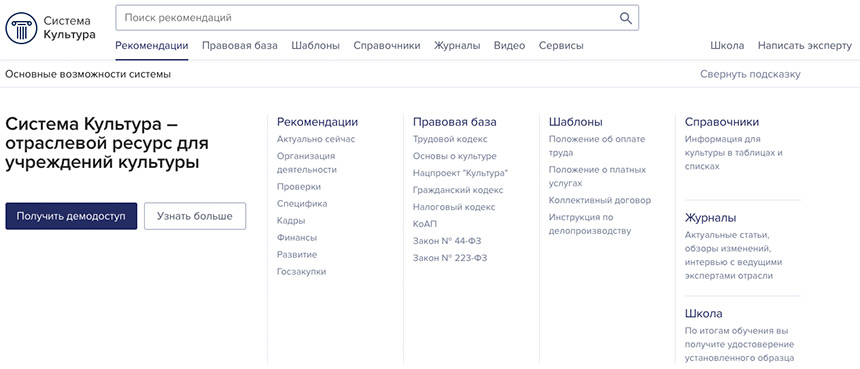The width and height of the screenshot is (860, 369).
Task: Open the Шаблоны column heading link
Action: coord(575,122)
